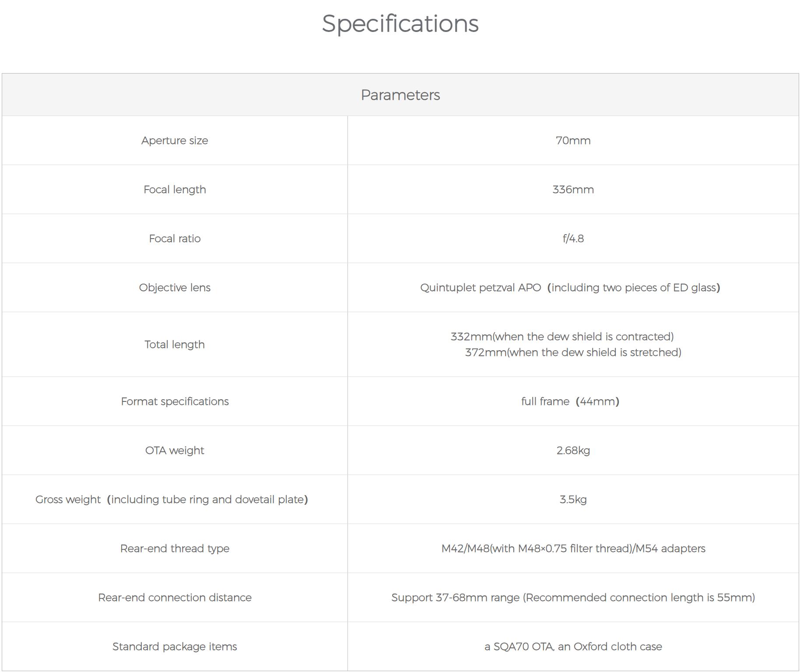800x672 pixels.
Task: Select the Gross weight row label
Action: point(172,500)
